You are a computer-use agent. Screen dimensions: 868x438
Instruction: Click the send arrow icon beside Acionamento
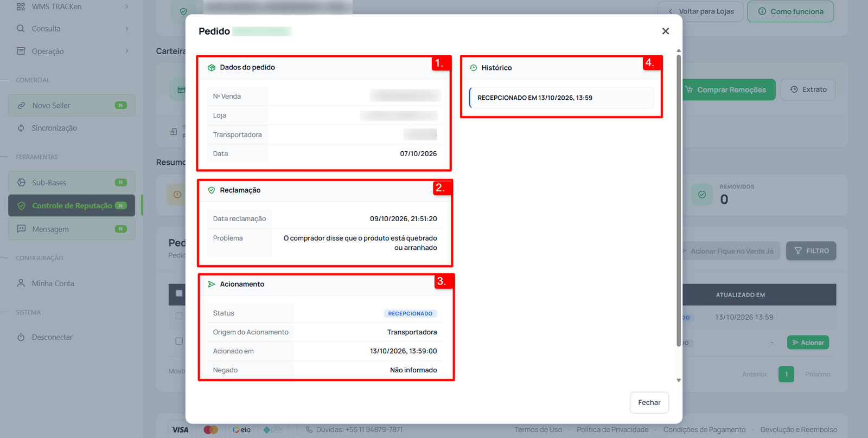(x=212, y=284)
